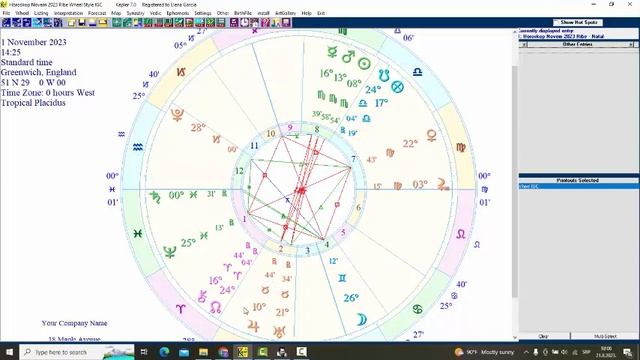Click the leftmost dark blue toolbar icon
The image size is (640, 360).
(x=6, y=22)
